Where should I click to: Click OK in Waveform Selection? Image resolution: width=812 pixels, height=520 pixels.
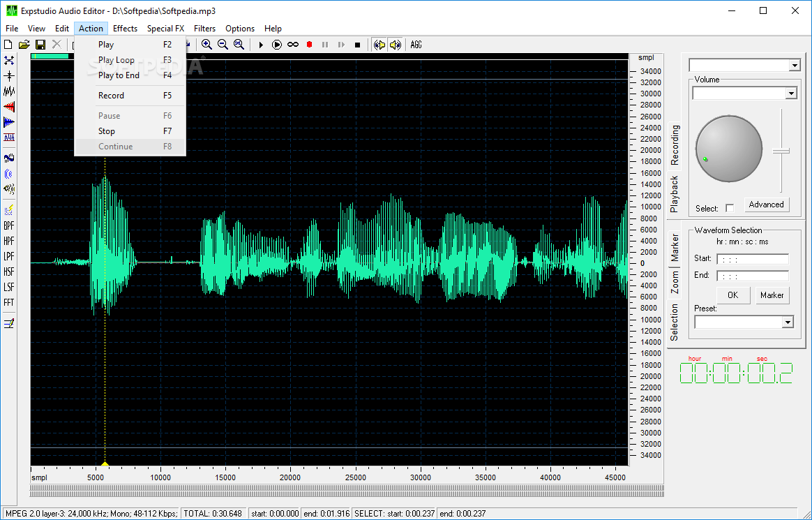(732, 295)
